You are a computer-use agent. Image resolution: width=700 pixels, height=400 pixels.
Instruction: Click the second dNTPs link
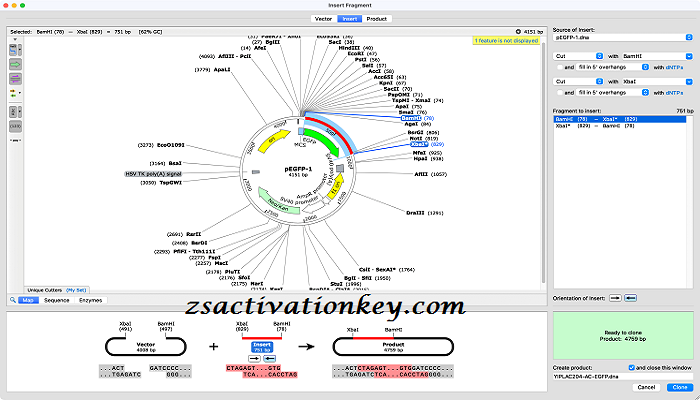click(674, 92)
